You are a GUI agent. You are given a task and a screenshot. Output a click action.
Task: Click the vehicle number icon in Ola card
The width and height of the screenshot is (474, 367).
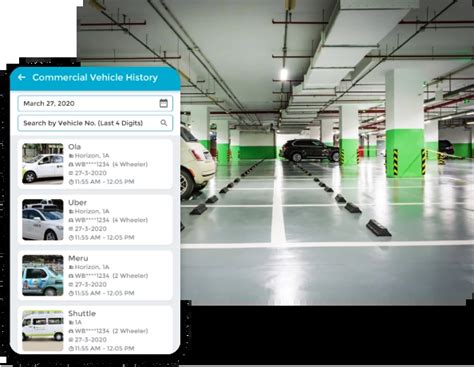click(x=71, y=164)
